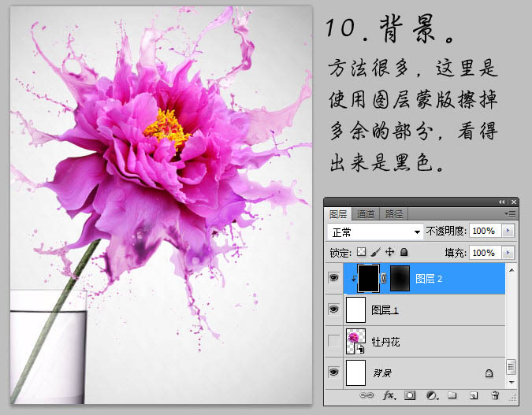
Task: Open the 填充 fill slider arrow
Action: 508,253
